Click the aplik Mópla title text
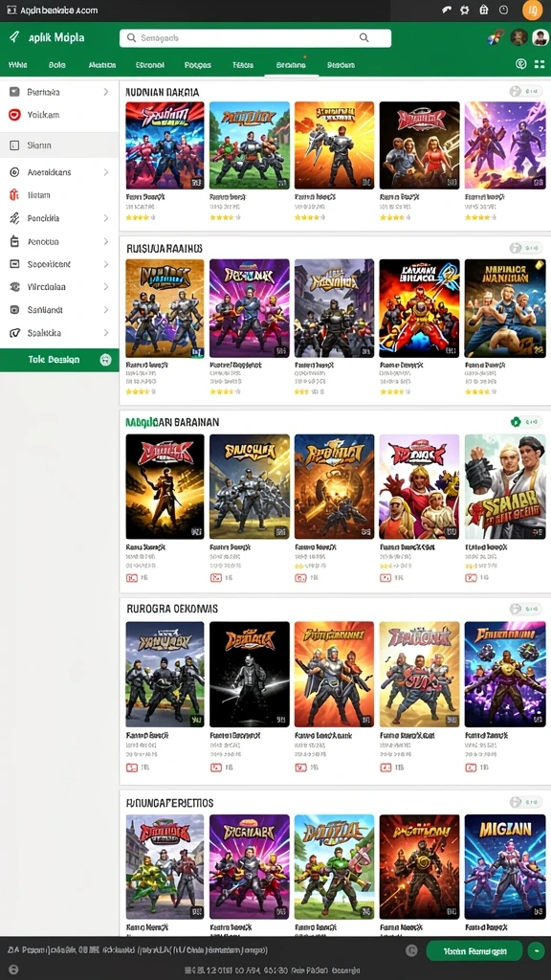 pyautogui.click(x=56, y=37)
